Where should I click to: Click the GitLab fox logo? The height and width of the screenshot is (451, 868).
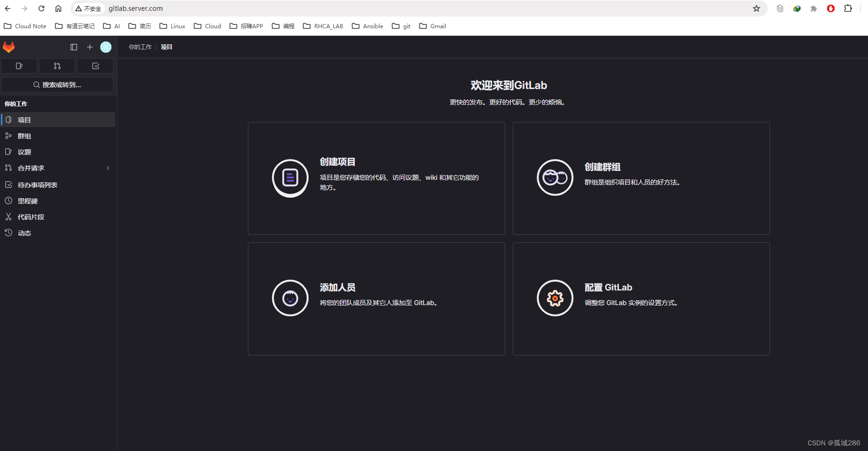tap(9, 47)
